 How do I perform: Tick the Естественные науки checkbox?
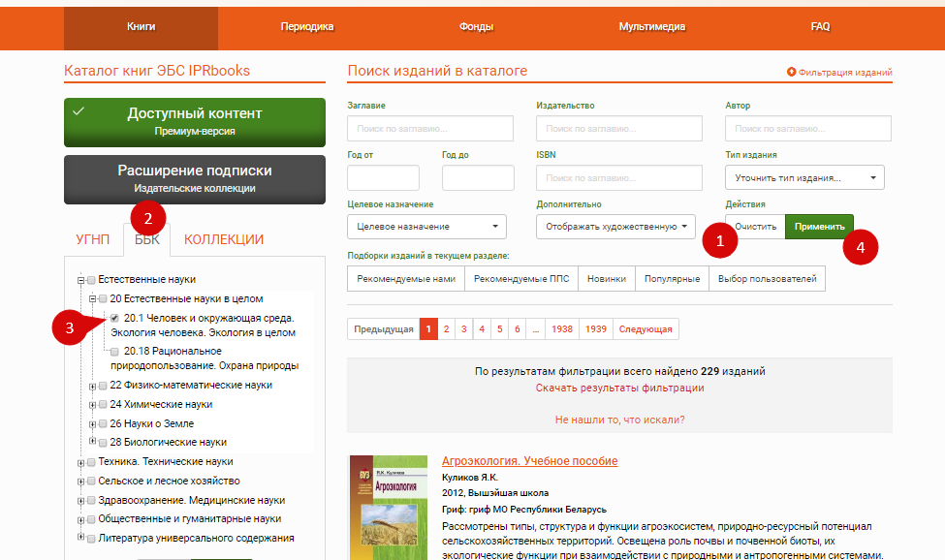pyautogui.click(x=91, y=280)
